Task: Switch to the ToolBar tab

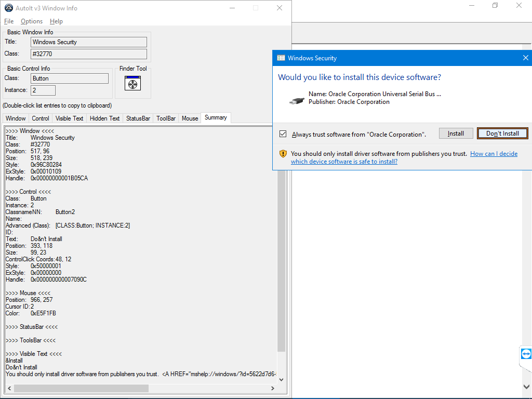Action: click(166, 118)
